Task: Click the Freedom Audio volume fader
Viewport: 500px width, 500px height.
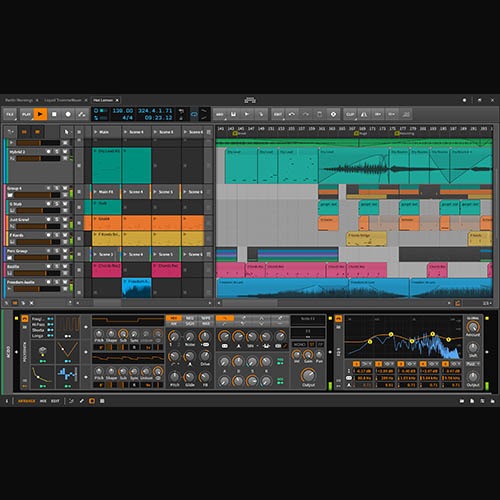Action: coord(38,289)
